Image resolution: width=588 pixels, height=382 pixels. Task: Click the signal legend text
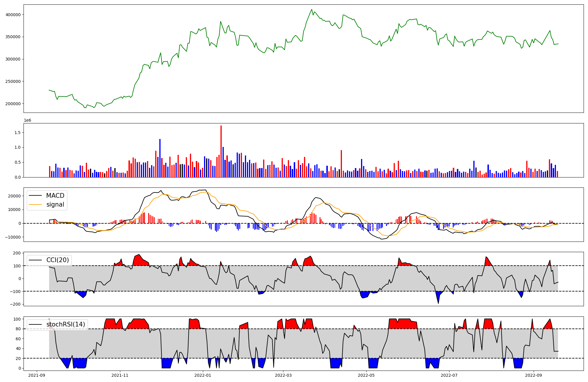[x=55, y=205]
